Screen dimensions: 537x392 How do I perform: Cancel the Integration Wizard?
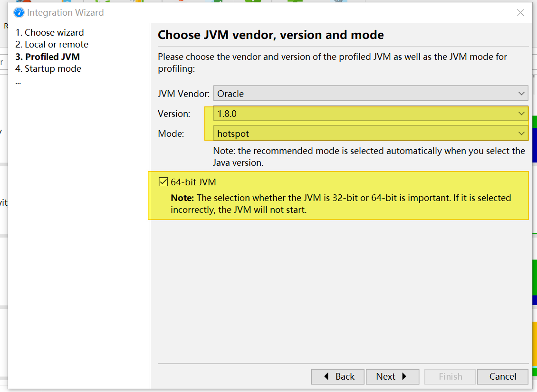pyautogui.click(x=502, y=376)
